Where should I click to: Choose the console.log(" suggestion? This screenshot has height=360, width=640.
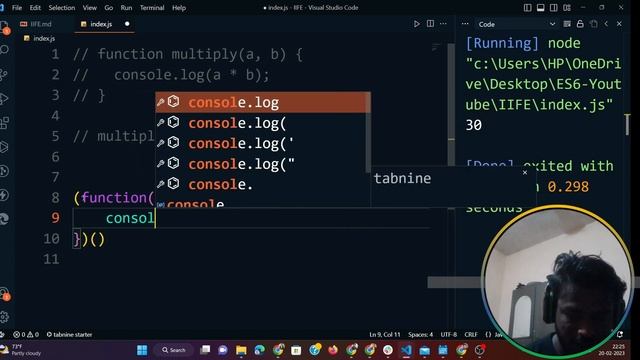coord(260,164)
